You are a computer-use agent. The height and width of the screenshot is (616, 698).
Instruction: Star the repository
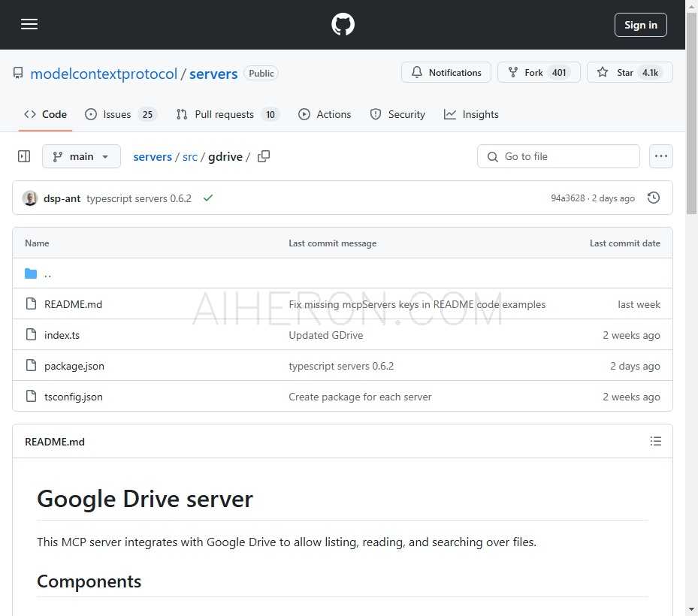coord(630,73)
